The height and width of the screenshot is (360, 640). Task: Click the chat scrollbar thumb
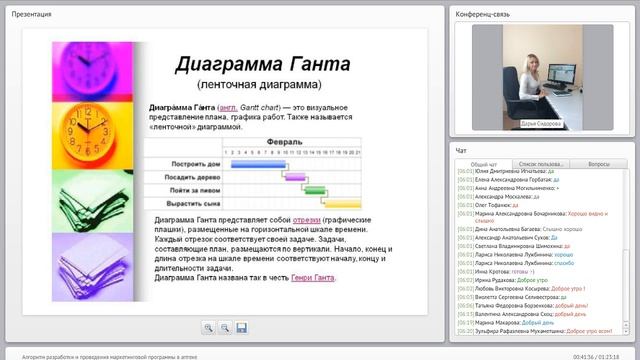click(626, 285)
